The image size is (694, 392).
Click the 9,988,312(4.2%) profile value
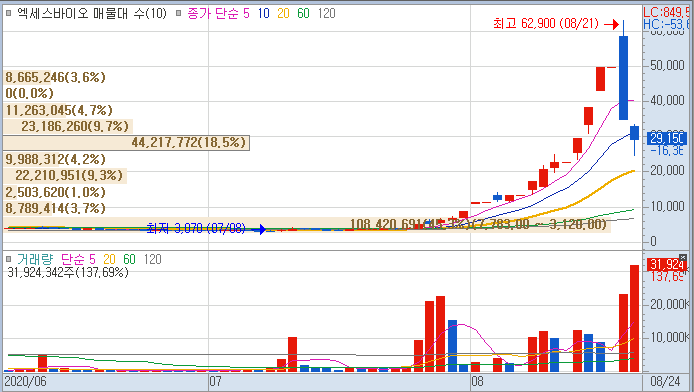[x=55, y=159]
